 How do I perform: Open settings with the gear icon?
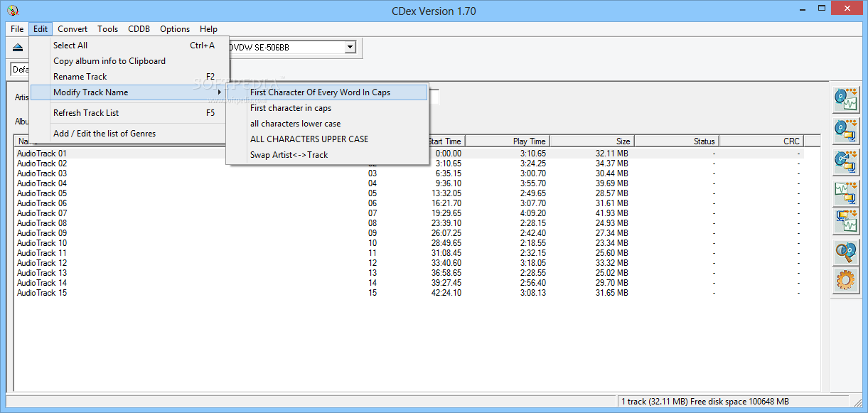tap(846, 280)
